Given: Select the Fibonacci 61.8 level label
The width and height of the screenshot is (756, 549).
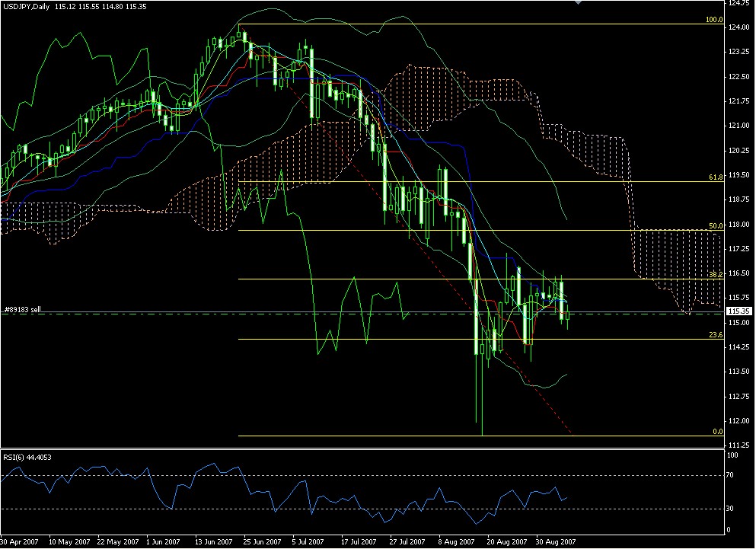Looking at the screenshot, I should pos(716,177).
